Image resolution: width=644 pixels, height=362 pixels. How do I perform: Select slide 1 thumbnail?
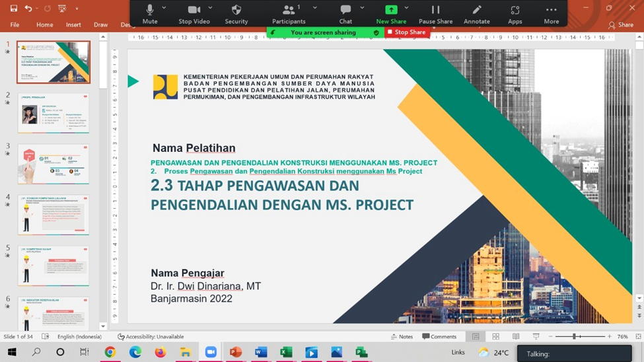pyautogui.click(x=54, y=62)
